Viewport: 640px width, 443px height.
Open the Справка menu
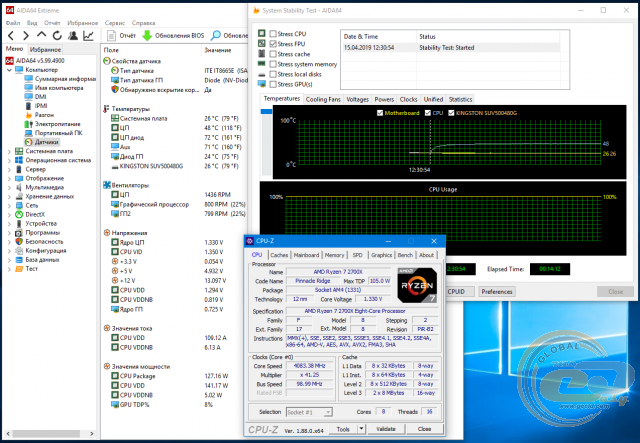click(x=144, y=23)
